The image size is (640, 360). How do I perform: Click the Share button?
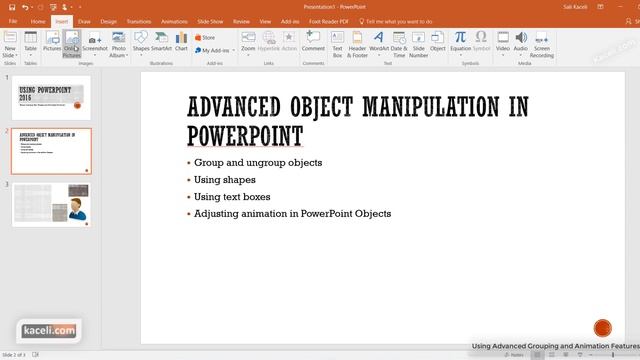coord(632,21)
